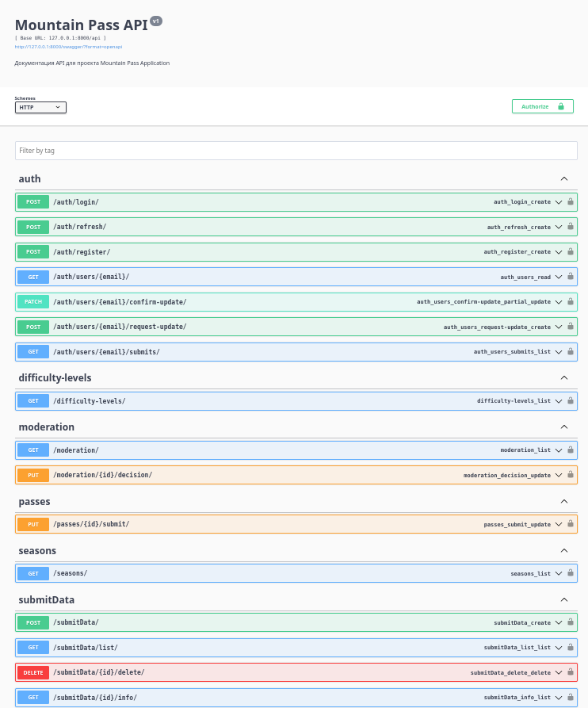Click lock icon on /difficulty-levels/ row
588x708 pixels.
coord(571,400)
